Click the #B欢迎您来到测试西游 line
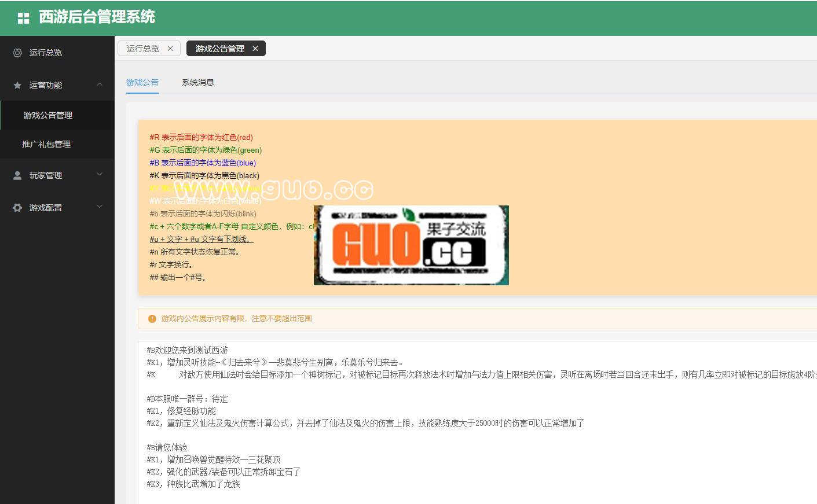The width and height of the screenshot is (817, 504). 187,350
